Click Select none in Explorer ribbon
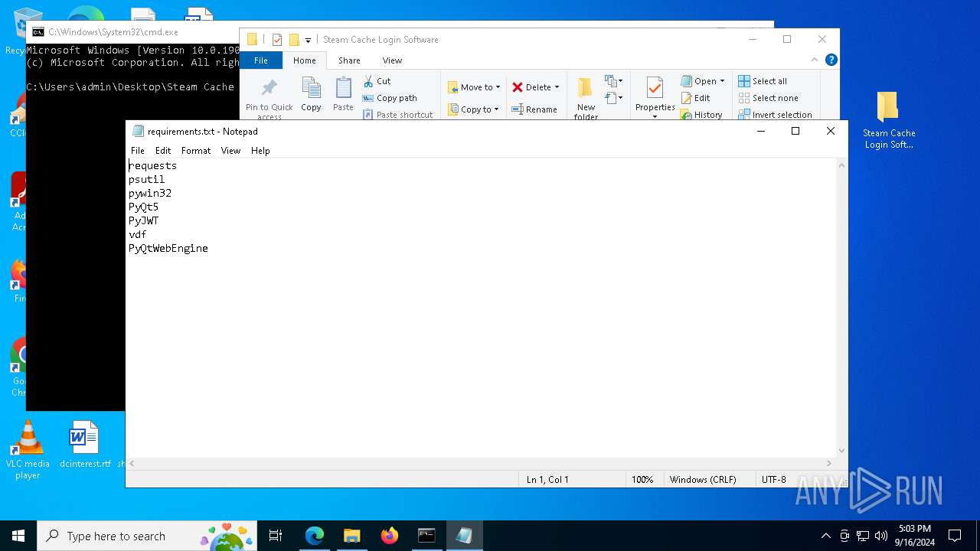 coord(768,98)
